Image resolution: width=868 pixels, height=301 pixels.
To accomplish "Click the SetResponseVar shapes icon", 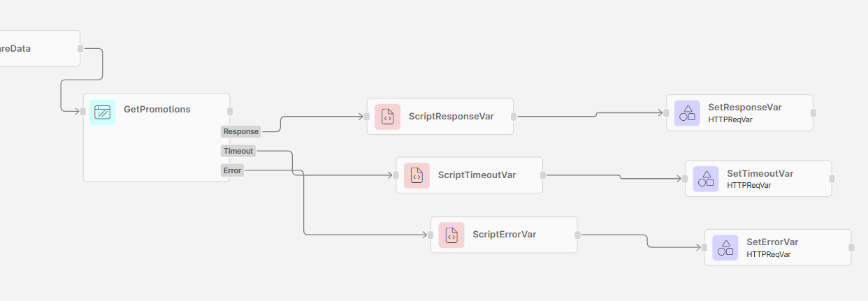I will [687, 113].
